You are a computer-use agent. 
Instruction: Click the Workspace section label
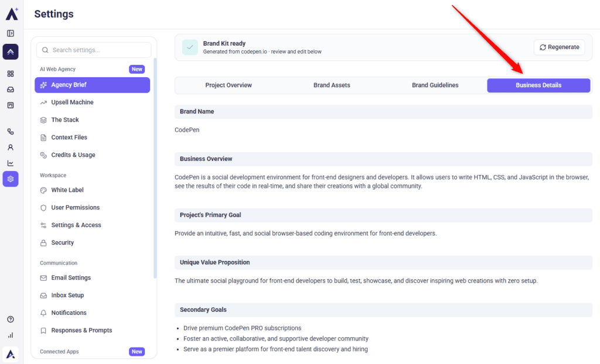[53, 176]
